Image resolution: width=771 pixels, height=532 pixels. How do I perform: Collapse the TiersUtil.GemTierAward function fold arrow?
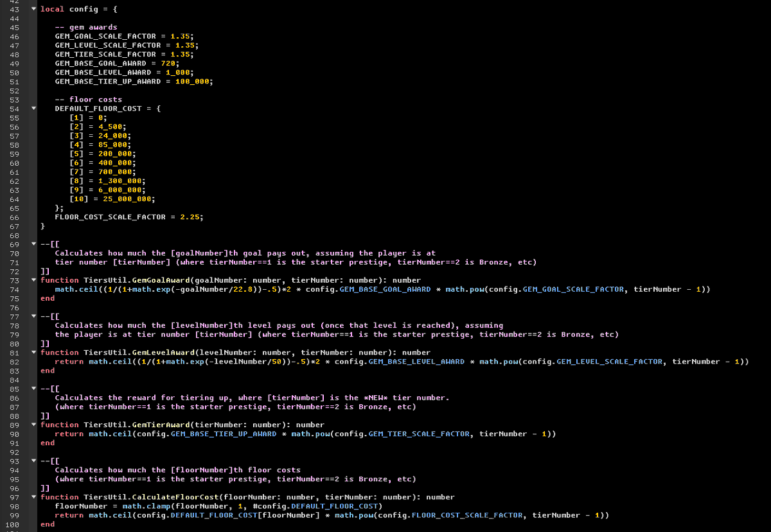pyautogui.click(x=33, y=425)
